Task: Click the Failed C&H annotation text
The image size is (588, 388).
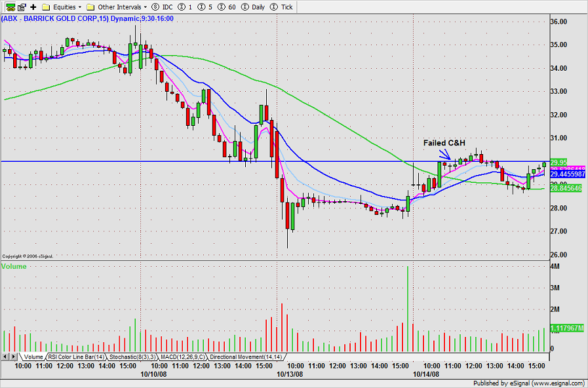Action: click(x=444, y=143)
